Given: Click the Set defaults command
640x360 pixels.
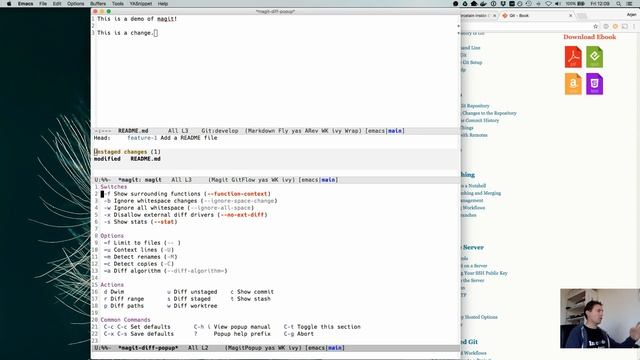Looking at the screenshot, I should pyautogui.click(x=137, y=327).
